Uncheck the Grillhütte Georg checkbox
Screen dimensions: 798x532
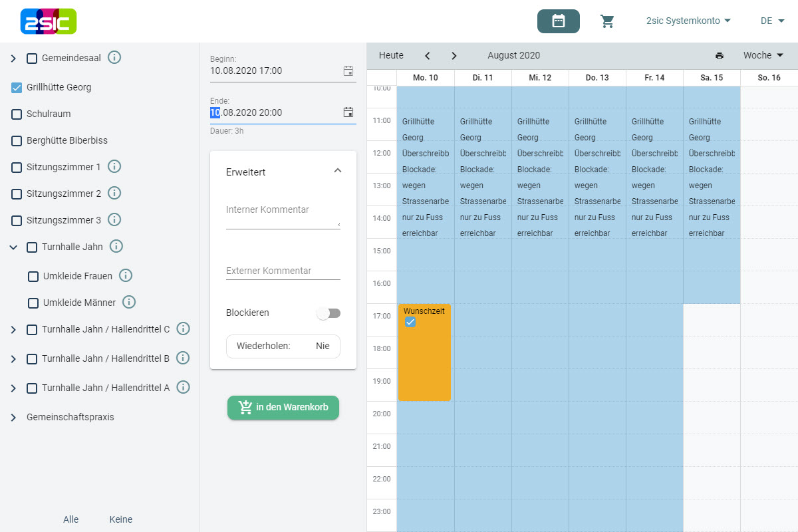17,87
